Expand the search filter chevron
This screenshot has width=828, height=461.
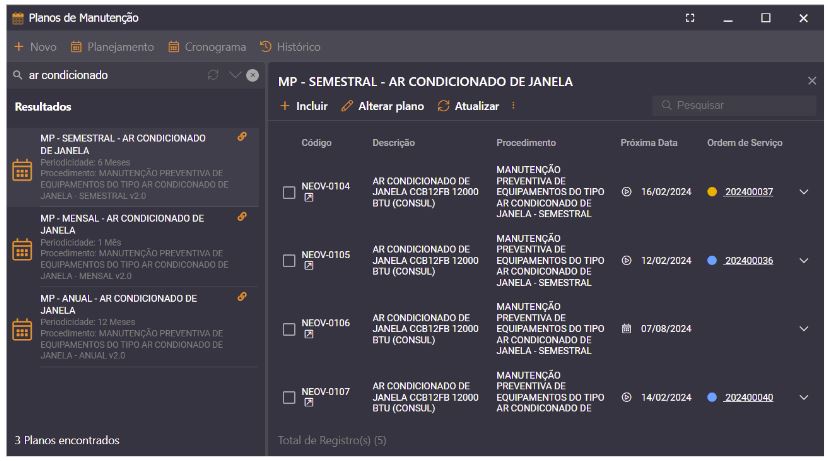235,75
